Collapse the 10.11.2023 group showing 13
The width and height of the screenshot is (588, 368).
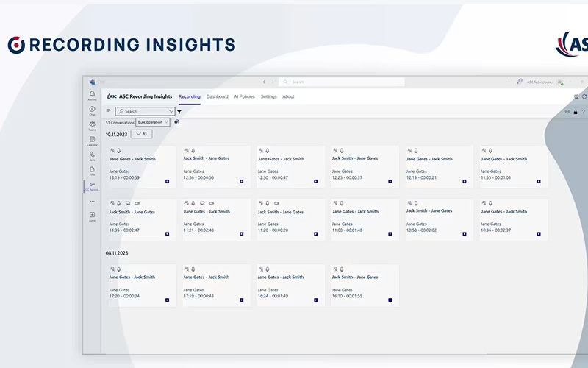pyautogui.click(x=141, y=134)
